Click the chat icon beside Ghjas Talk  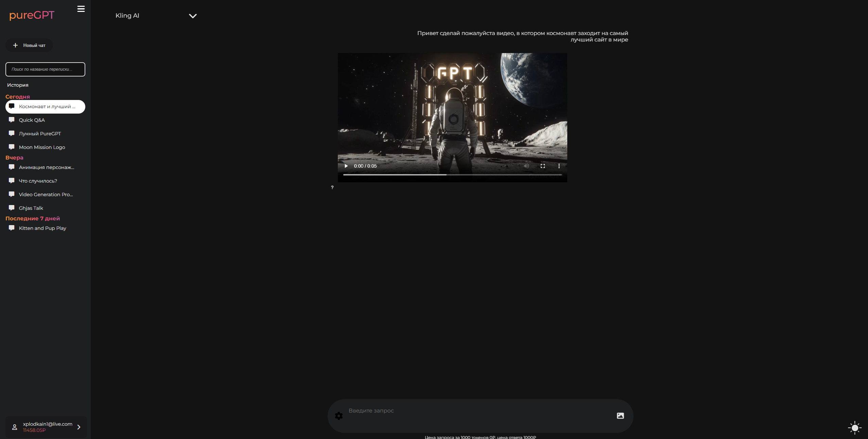click(12, 208)
